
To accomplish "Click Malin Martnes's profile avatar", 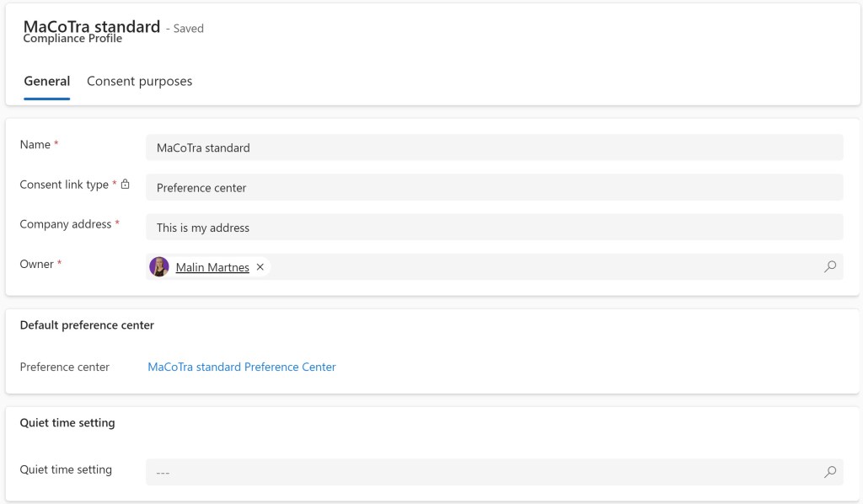I will coord(158,266).
